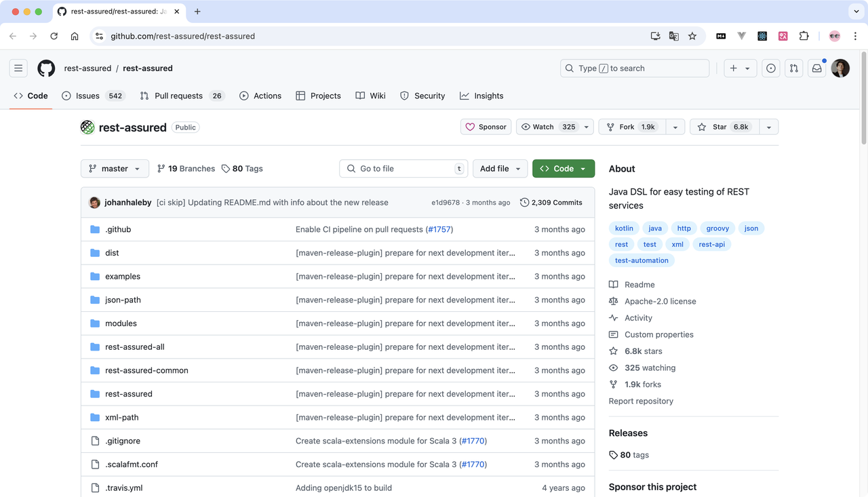This screenshot has width=868, height=497.
Task: Open the master branch selector
Action: [x=115, y=169]
